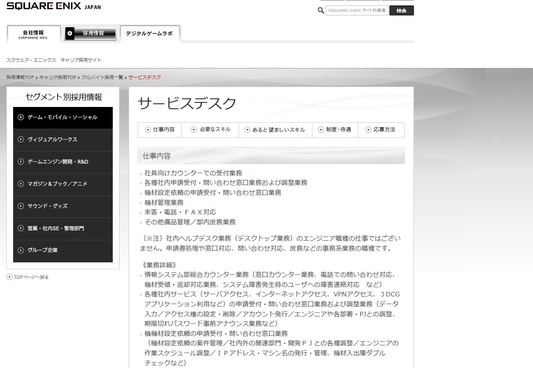Jump to the 応募方法 section anchor
Screen dimensions: 533x368
[381, 130]
